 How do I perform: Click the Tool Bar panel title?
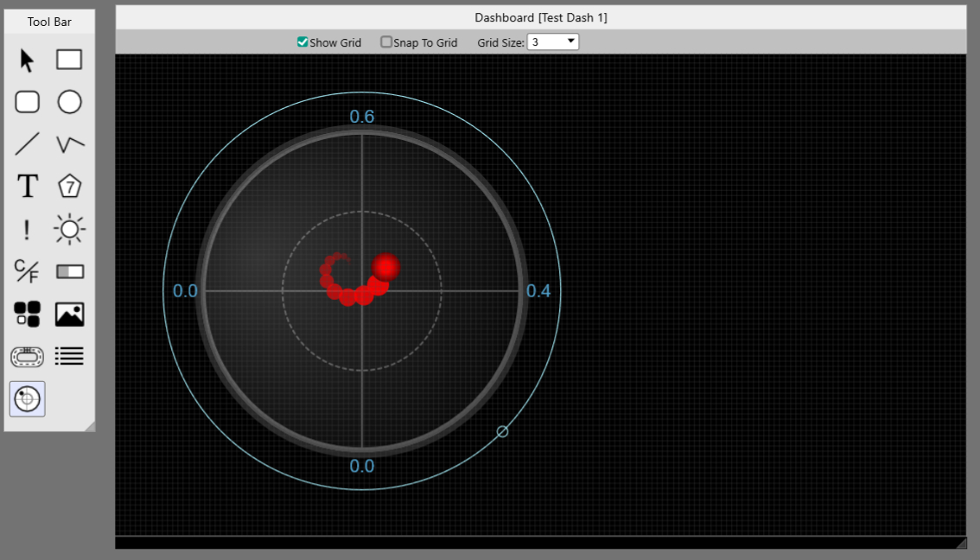point(49,22)
